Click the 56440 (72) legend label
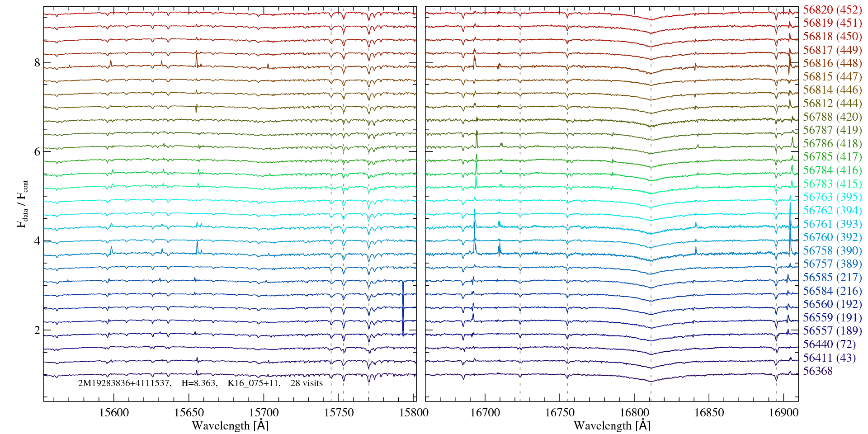This screenshot has width=868, height=434. [829, 344]
